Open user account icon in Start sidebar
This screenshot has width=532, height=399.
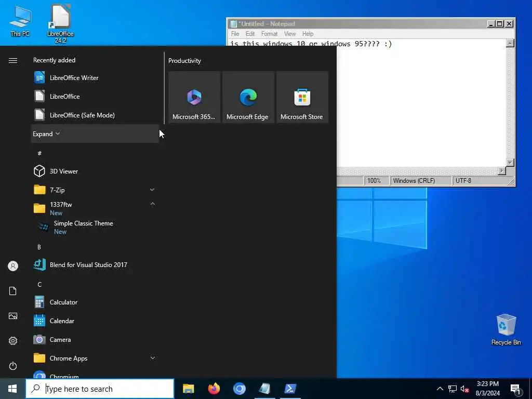(x=13, y=266)
